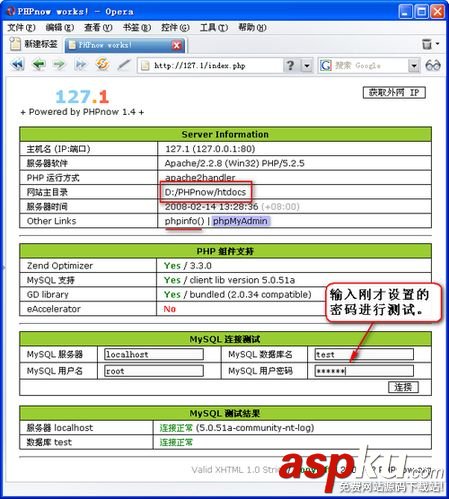Click the 获取外网 IP button

pos(394,93)
